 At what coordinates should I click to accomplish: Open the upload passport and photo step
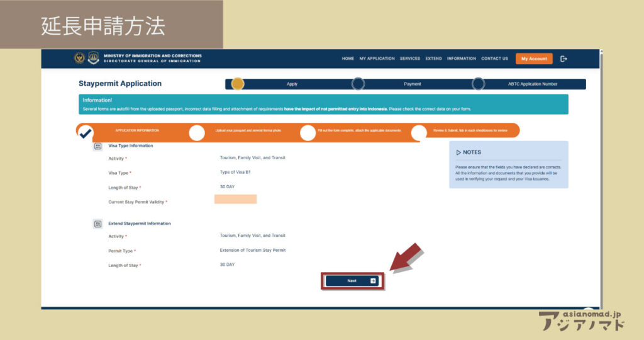tap(197, 132)
